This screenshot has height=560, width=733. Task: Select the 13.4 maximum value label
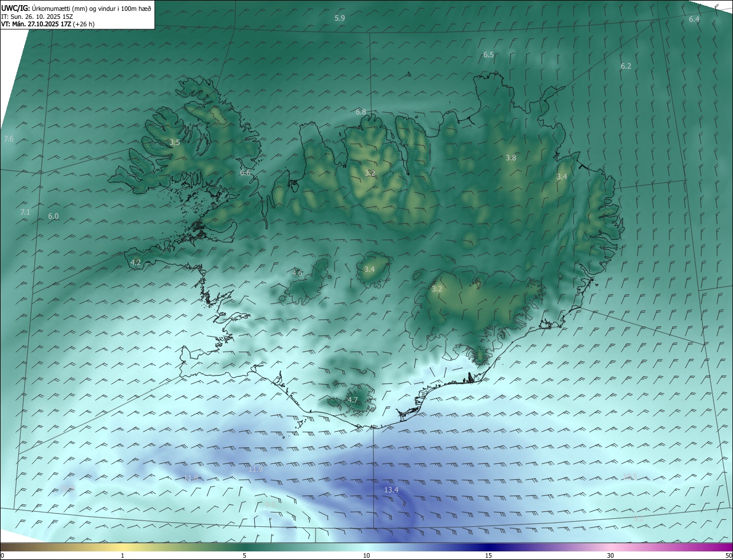pyautogui.click(x=391, y=490)
